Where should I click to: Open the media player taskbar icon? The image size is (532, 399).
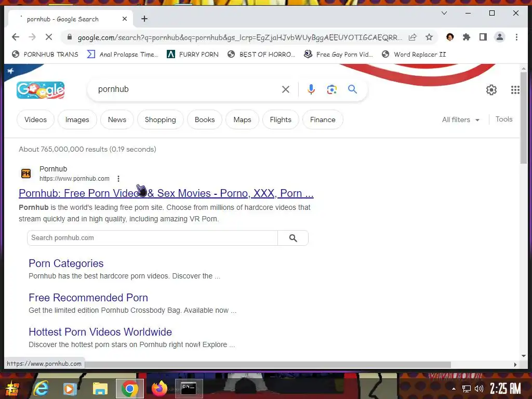pos(70,389)
